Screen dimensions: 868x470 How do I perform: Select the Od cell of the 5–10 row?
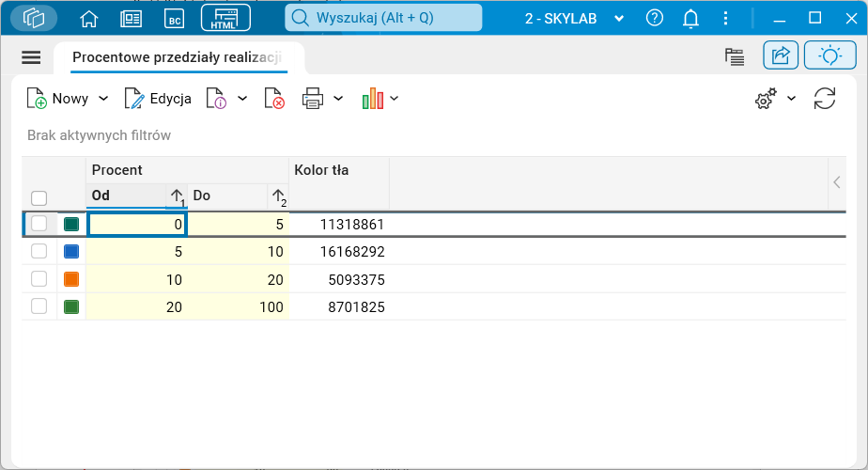(x=137, y=252)
